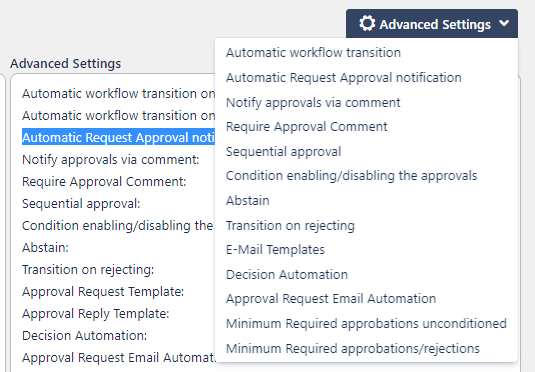Click the Approval Request Template label in panel
This screenshot has width=535, height=372.
click(x=103, y=291)
